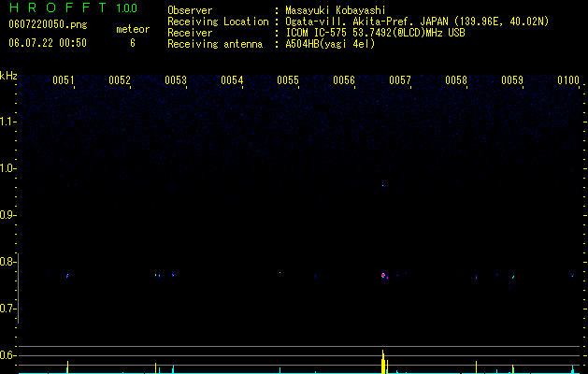Screen dimensions: 588x374
Task: Click observer name Masayuki Kobayashi
Action: [336, 10]
